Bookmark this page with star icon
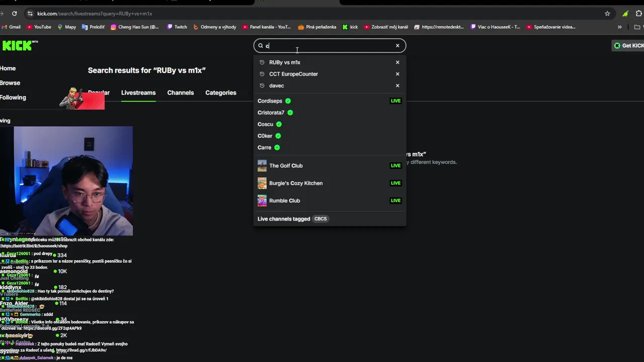This screenshot has width=644, height=362. [x=607, y=14]
